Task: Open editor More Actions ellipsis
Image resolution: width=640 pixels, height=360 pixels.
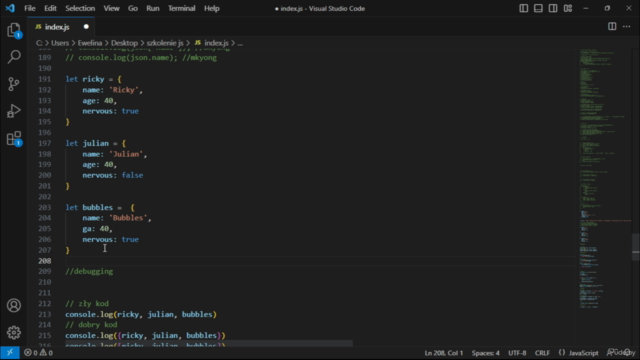Action: 627,27
